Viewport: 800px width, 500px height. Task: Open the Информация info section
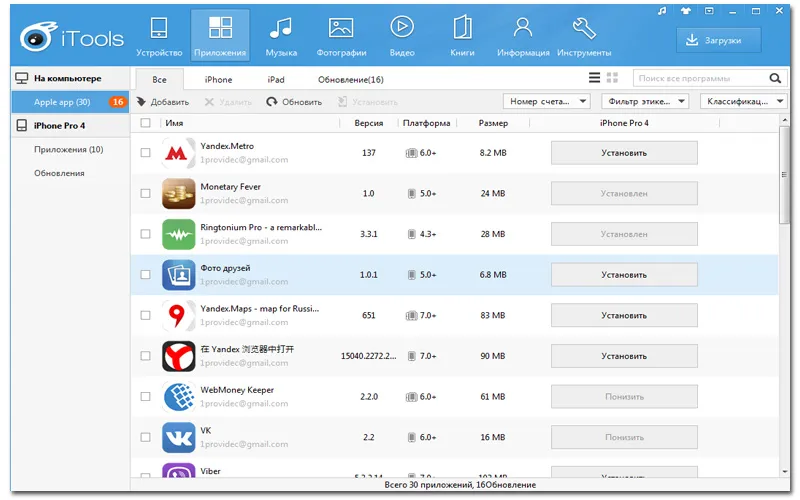pos(523,36)
